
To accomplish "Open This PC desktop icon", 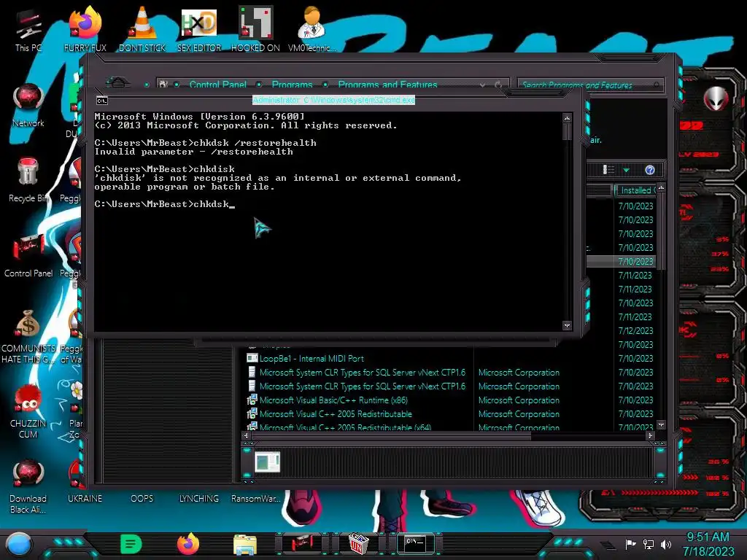I will pyautogui.click(x=28, y=29).
